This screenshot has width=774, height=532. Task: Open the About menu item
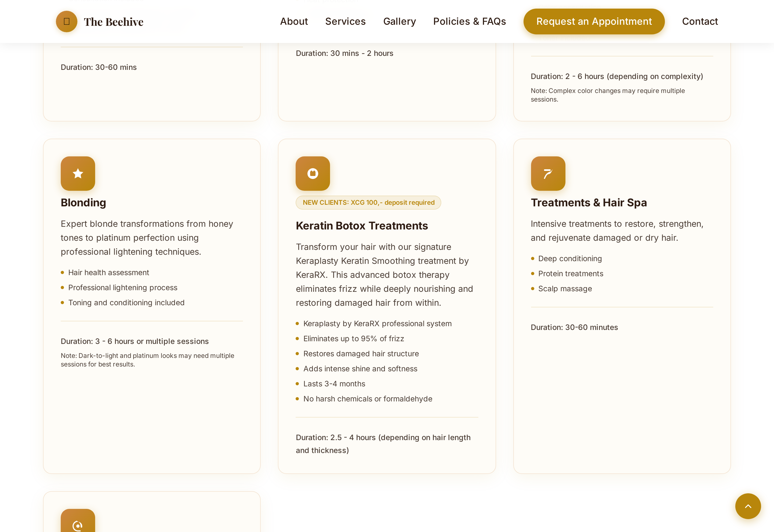[294, 21]
